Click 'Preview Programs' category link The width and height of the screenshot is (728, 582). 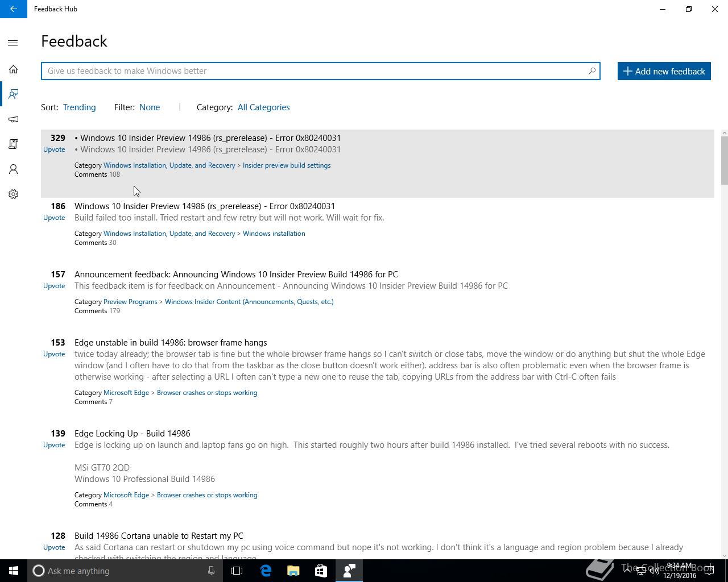click(130, 302)
